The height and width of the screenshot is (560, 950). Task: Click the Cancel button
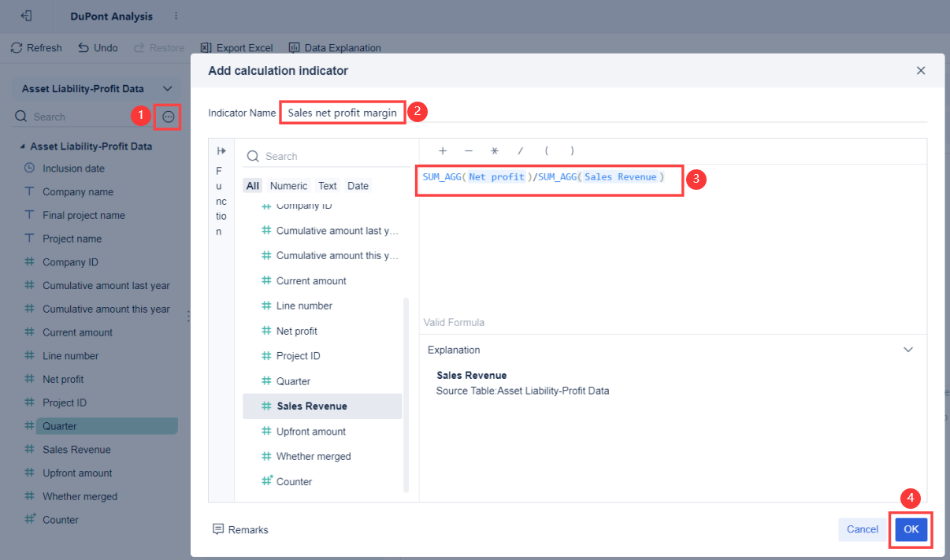pyautogui.click(x=863, y=529)
